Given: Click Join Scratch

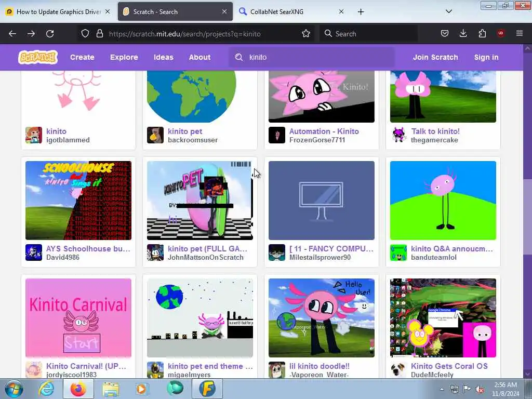Looking at the screenshot, I should [x=435, y=57].
